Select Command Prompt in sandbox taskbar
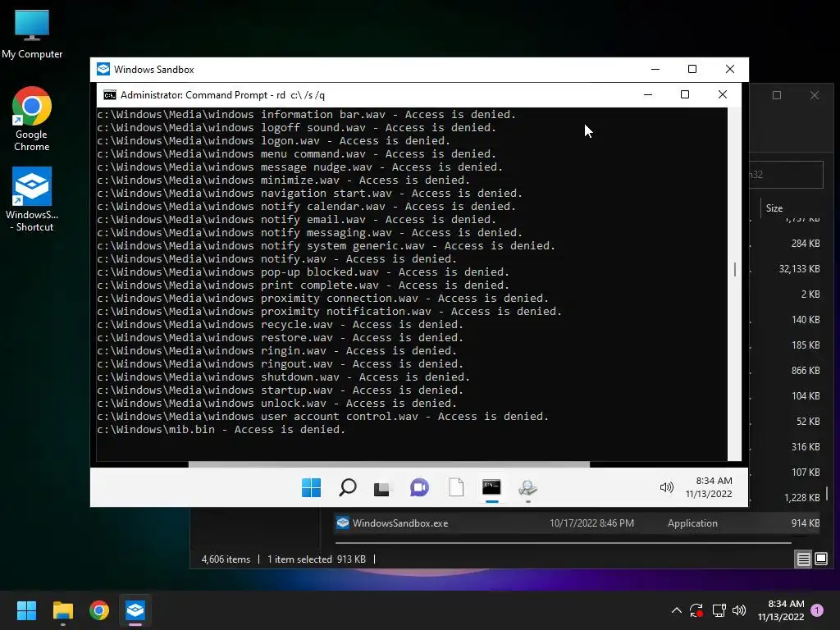 (492, 487)
